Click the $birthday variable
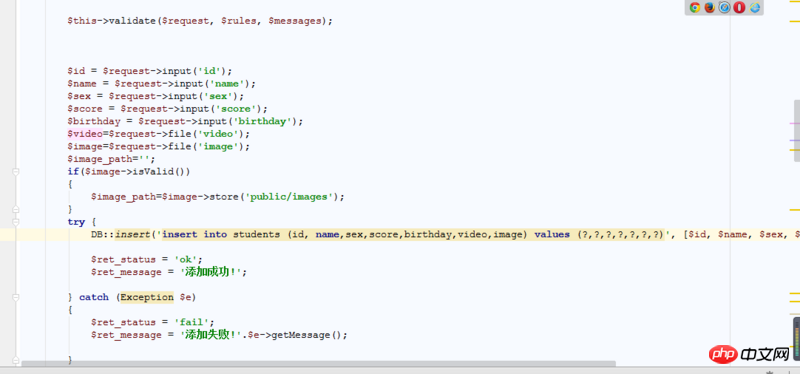Screen dimensions: 800x374 coord(94,121)
